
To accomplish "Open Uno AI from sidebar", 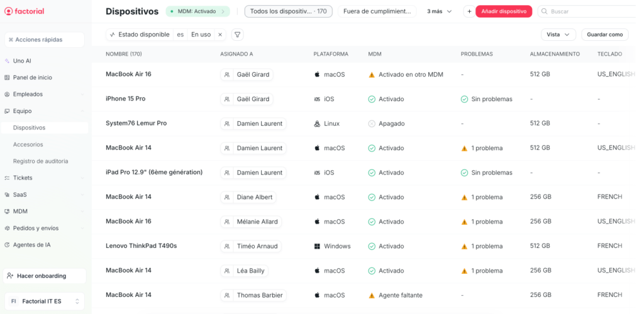I will [x=22, y=61].
